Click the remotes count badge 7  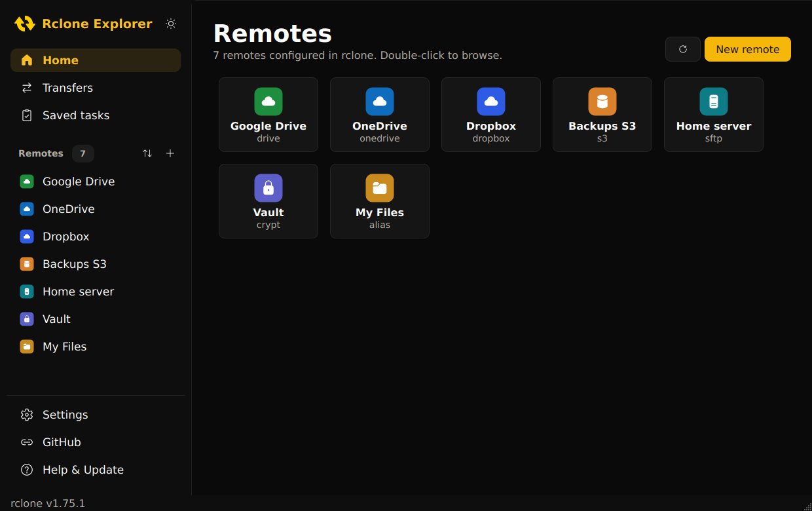(x=83, y=153)
